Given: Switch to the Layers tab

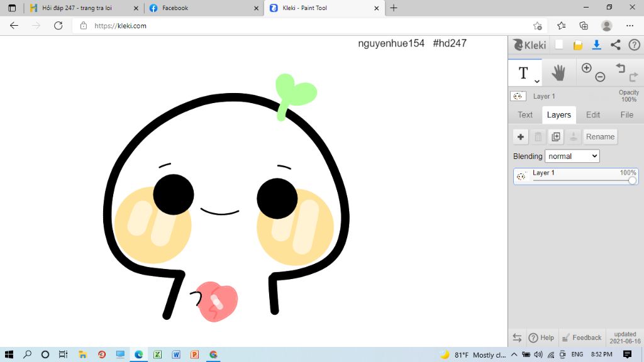Looking at the screenshot, I should pyautogui.click(x=559, y=115).
